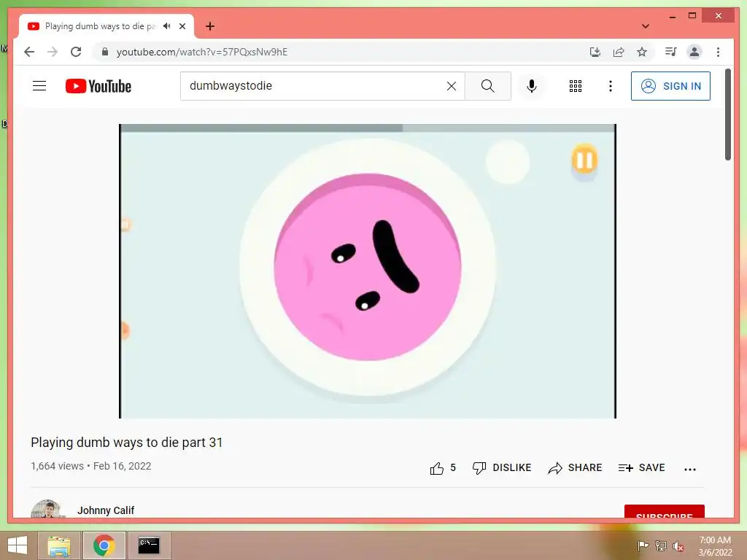Like the video with thumbs up
The height and width of the screenshot is (560, 747).
tap(443, 468)
